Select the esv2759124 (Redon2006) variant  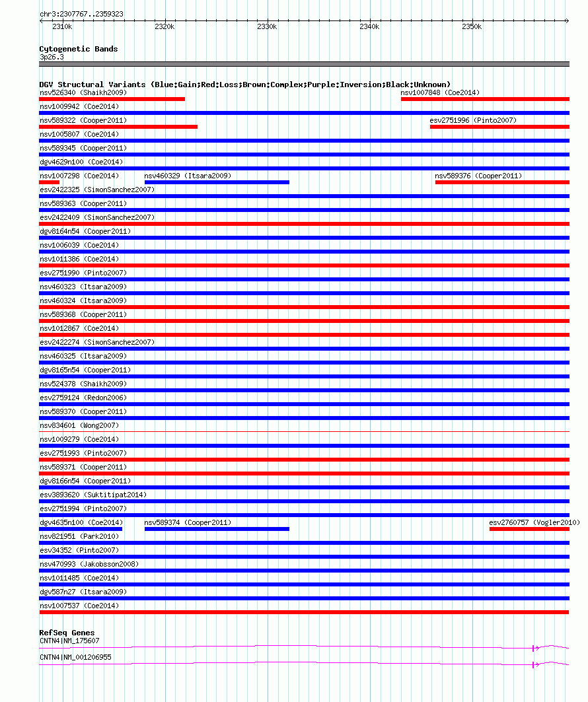pyautogui.click(x=83, y=398)
